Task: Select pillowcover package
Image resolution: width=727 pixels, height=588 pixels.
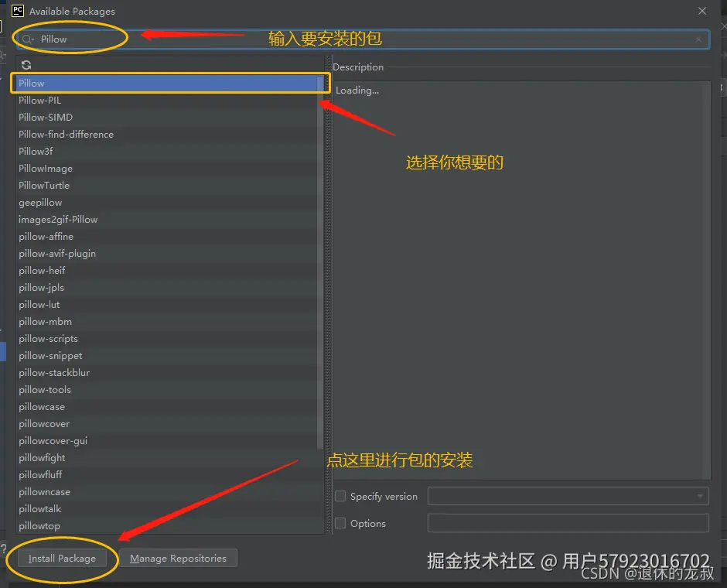Action: pos(167,424)
